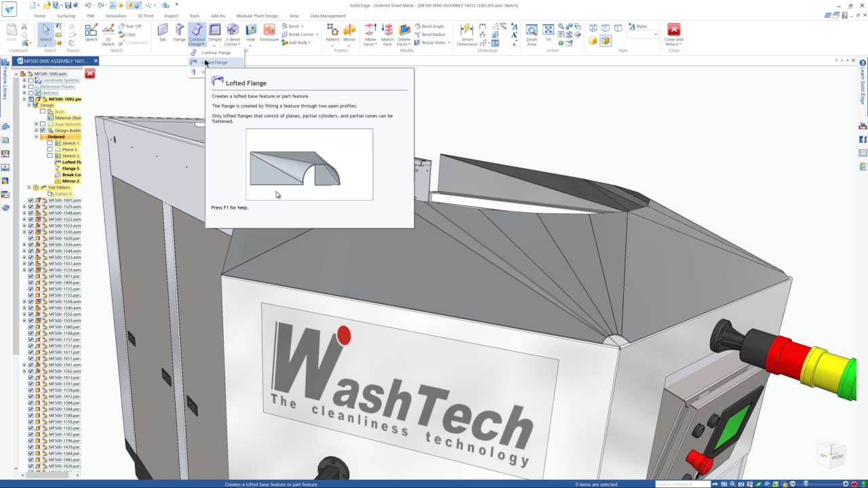The height and width of the screenshot is (488, 868).
Task: Enable the Sketch 1 checkbox
Action: click(x=50, y=144)
